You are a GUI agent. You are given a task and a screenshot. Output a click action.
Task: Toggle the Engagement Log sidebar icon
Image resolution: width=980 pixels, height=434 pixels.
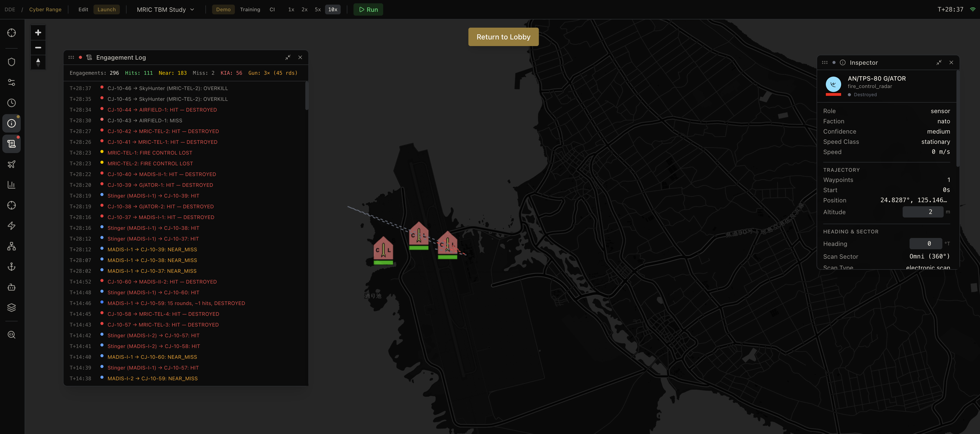pyautogui.click(x=12, y=144)
